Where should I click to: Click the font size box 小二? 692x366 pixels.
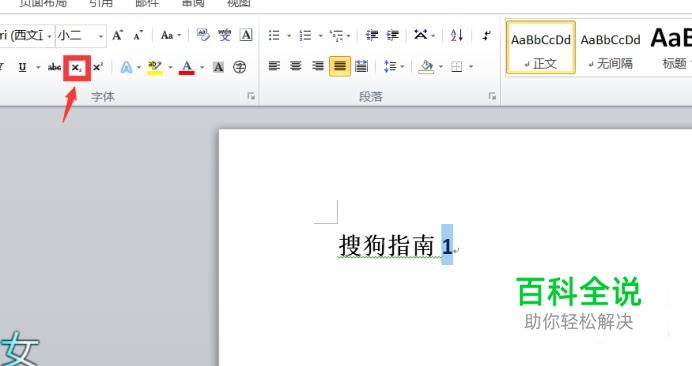[x=77, y=36]
